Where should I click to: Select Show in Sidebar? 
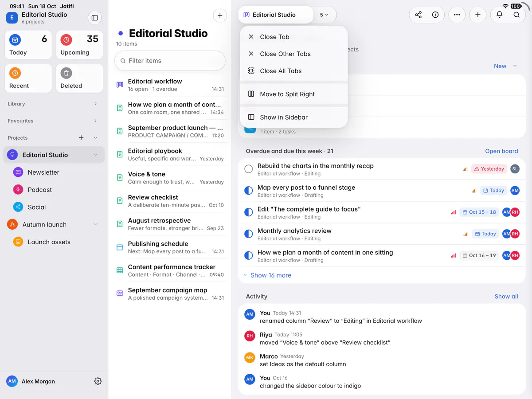293,117
